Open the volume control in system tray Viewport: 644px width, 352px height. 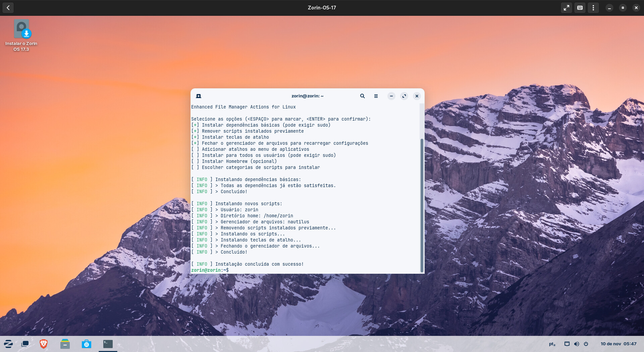click(x=577, y=344)
